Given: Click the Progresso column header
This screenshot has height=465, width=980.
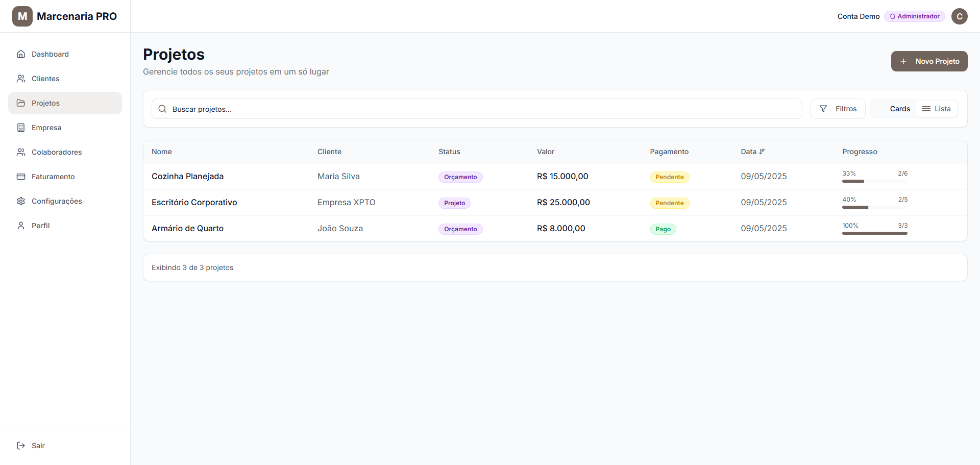Looking at the screenshot, I should coord(860,152).
